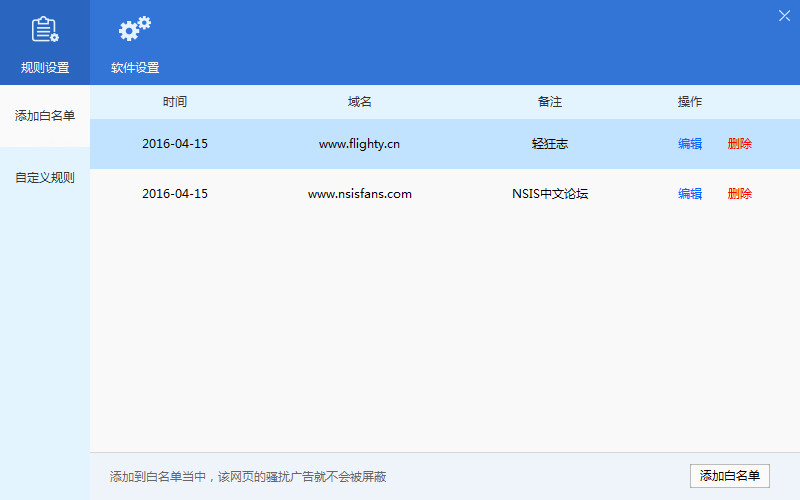Select the www.nsisfans.com domain entry

pos(360,194)
